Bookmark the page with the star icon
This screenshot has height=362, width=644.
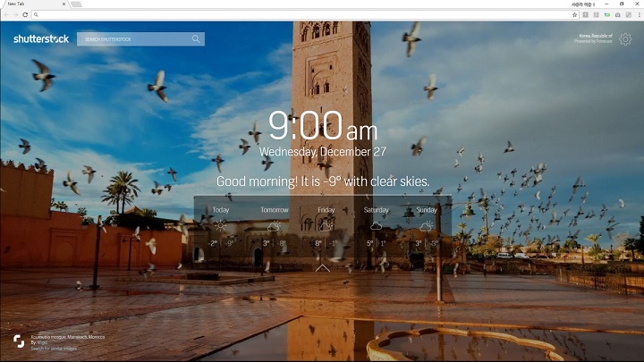tap(574, 15)
